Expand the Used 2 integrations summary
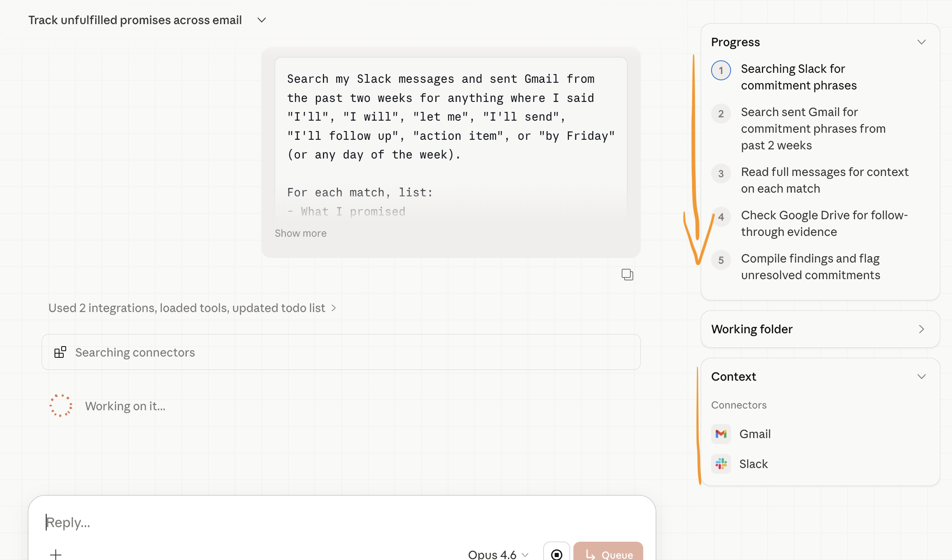The image size is (952, 560). (x=192, y=308)
